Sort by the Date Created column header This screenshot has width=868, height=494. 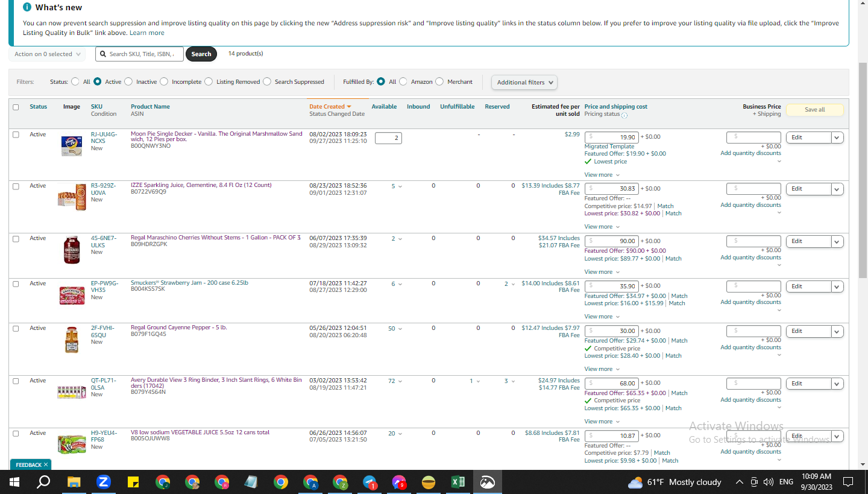click(x=327, y=107)
